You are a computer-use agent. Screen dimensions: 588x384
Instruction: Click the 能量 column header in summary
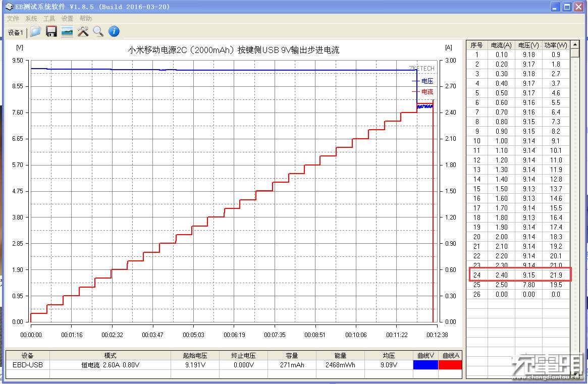(x=340, y=356)
